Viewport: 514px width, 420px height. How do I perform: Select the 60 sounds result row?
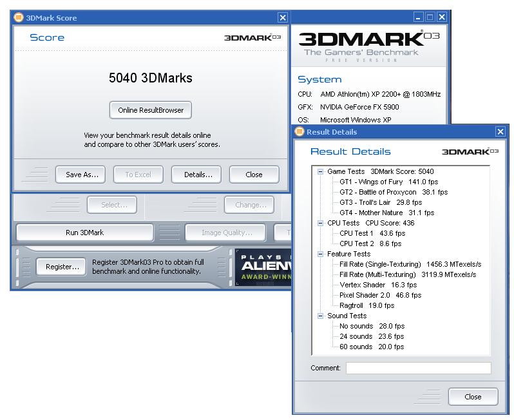coord(372,347)
